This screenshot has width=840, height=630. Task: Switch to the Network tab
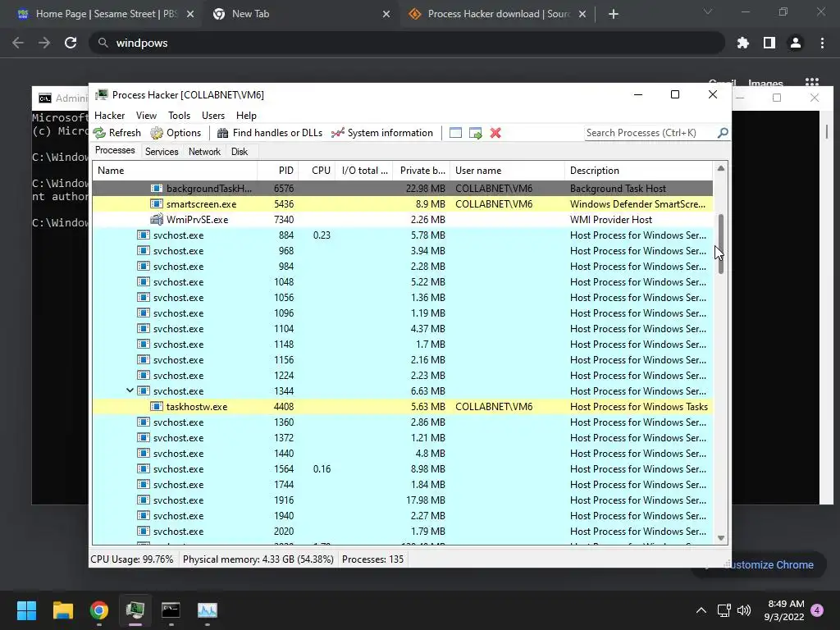click(204, 152)
